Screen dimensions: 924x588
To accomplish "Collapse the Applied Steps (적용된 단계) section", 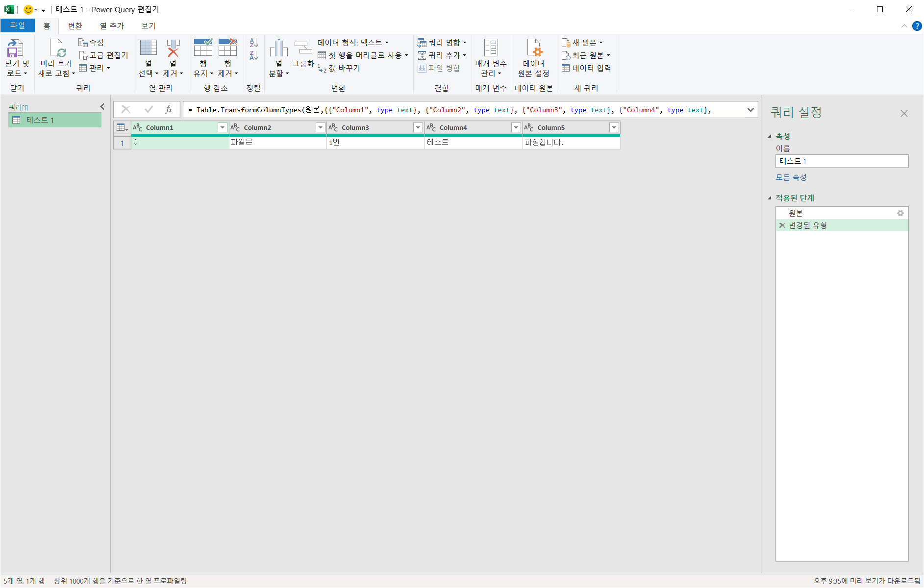I will (770, 198).
